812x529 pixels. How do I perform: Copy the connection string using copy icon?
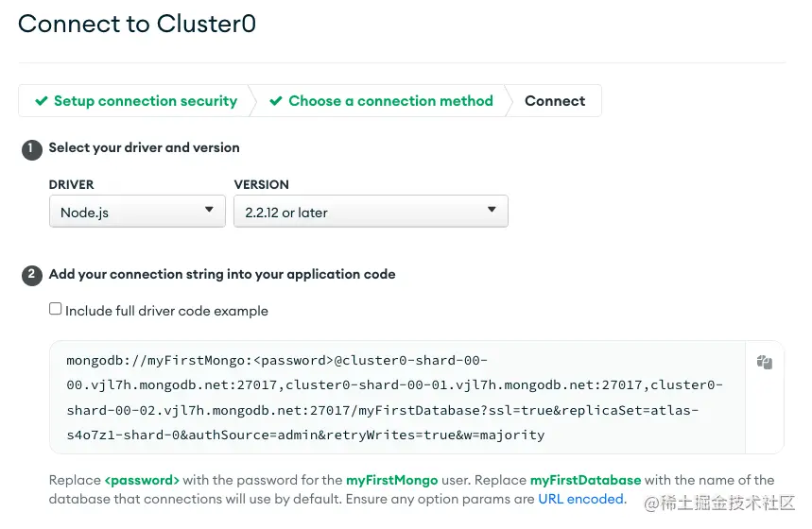click(x=765, y=362)
